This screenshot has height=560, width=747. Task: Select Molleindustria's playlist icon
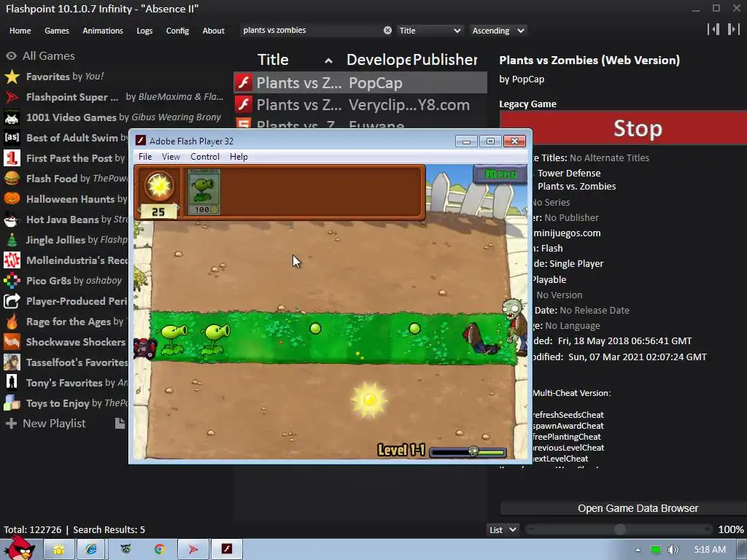12,260
